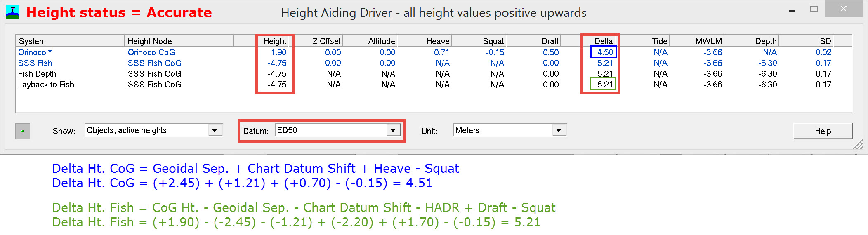Click the Fish Depth row
The image size is (868, 235).
click(37, 74)
